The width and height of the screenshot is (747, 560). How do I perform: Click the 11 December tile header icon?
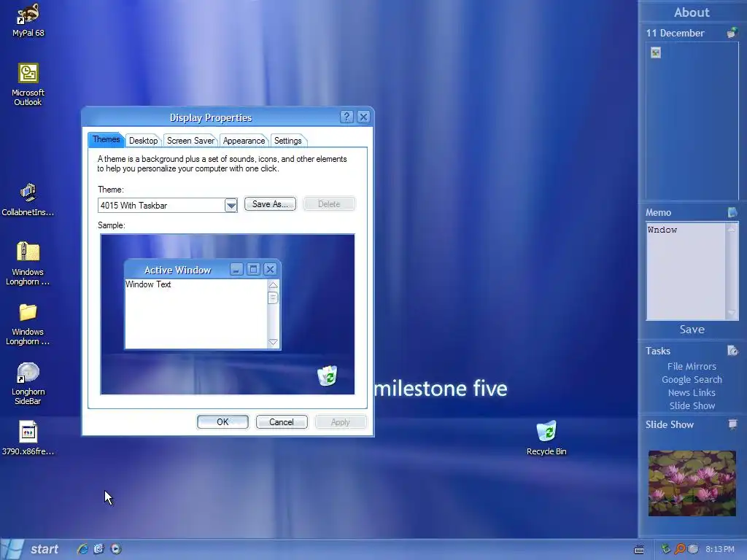732,33
